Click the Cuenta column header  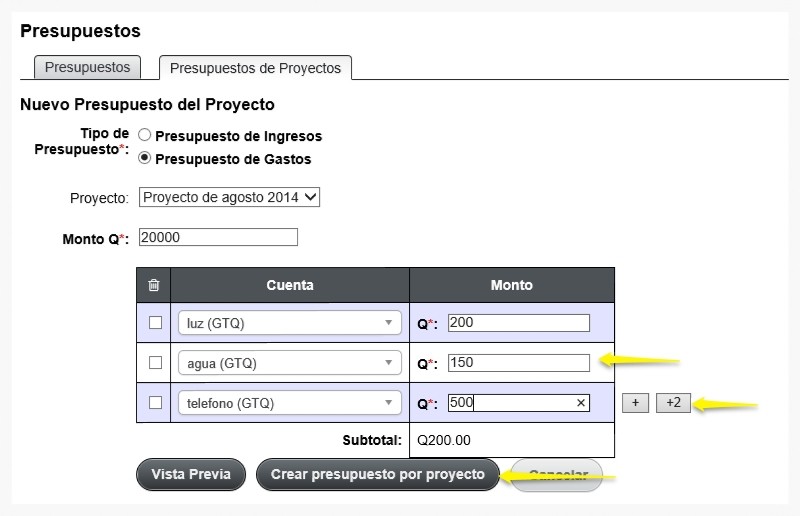pyautogui.click(x=290, y=285)
